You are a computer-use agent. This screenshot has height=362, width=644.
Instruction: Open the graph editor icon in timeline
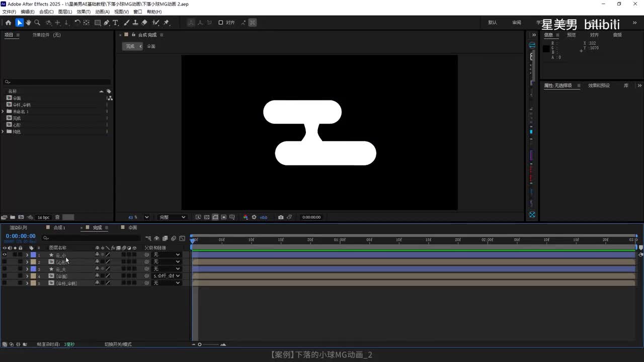click(182, 238)
